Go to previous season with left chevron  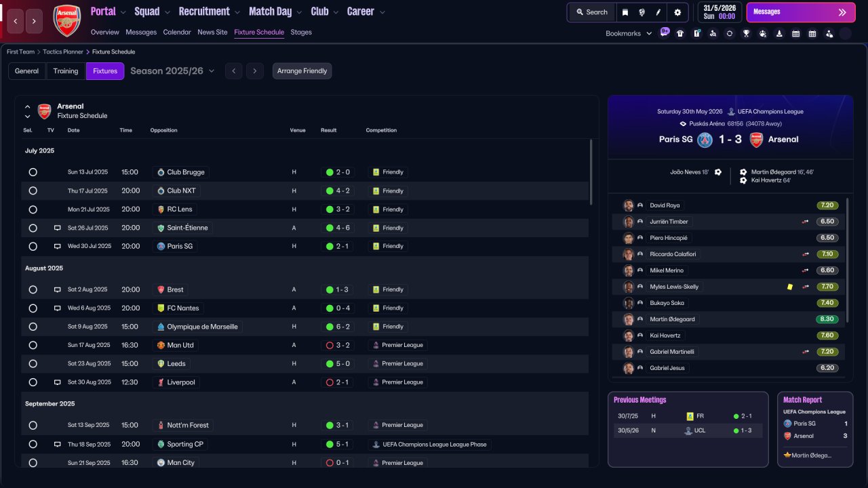[x=233, y=71]
